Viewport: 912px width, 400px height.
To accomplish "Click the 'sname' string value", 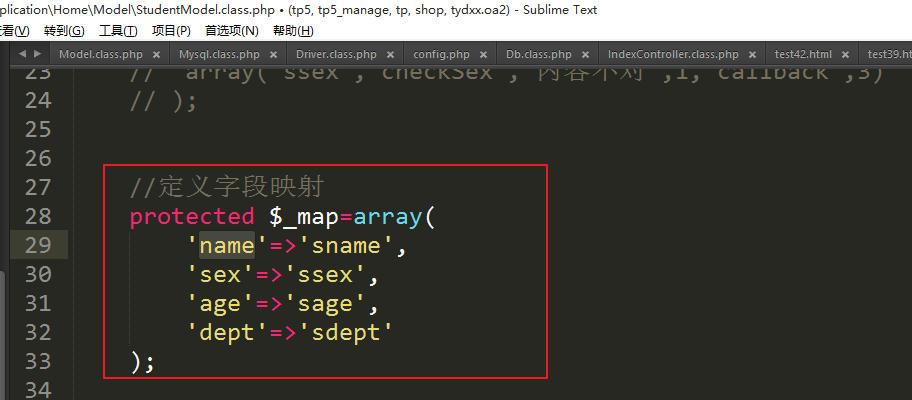I will pyautogui.click(x=346, y=245).
